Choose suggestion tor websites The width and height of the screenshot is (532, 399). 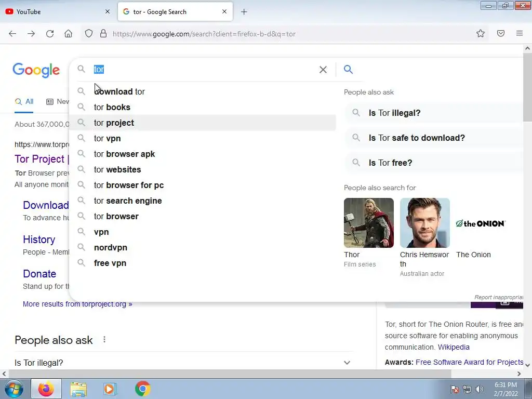coord(202,170)
